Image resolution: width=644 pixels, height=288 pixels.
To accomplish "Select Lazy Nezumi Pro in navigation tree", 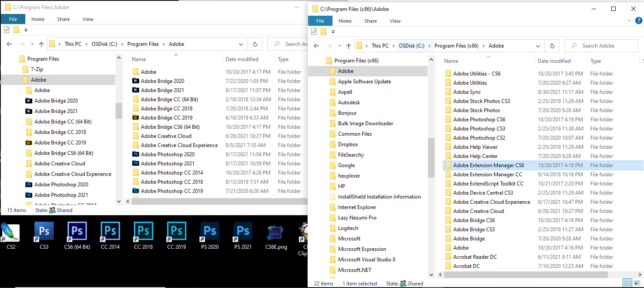I will point(357,218).
